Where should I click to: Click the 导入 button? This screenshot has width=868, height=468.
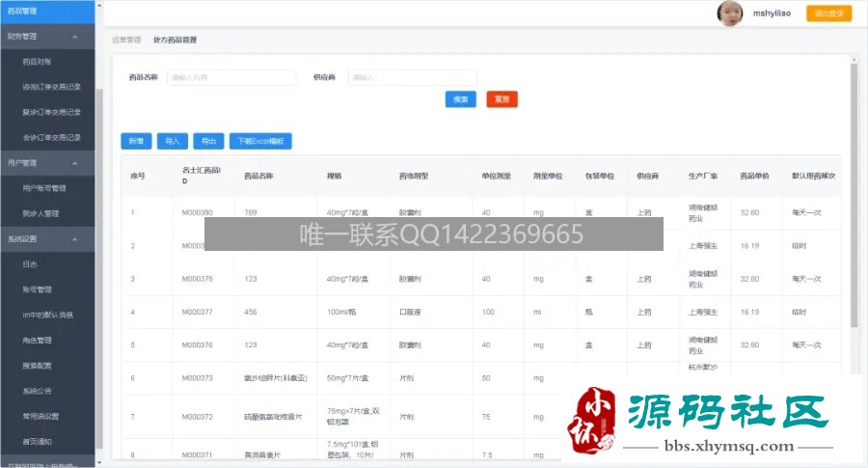coord(173,141)
